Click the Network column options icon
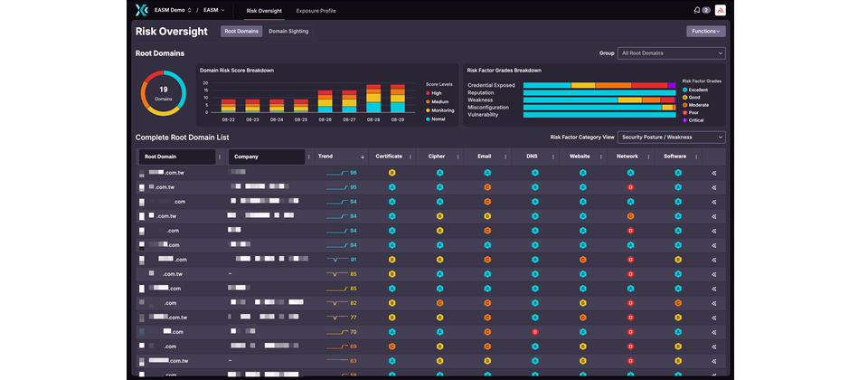 pyautogui.click(x=649, y=157)
